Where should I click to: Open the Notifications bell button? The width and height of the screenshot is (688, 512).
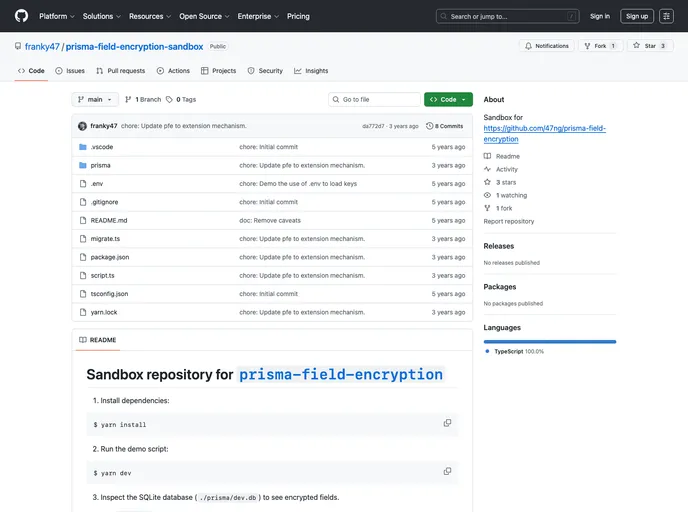[546, 46]
